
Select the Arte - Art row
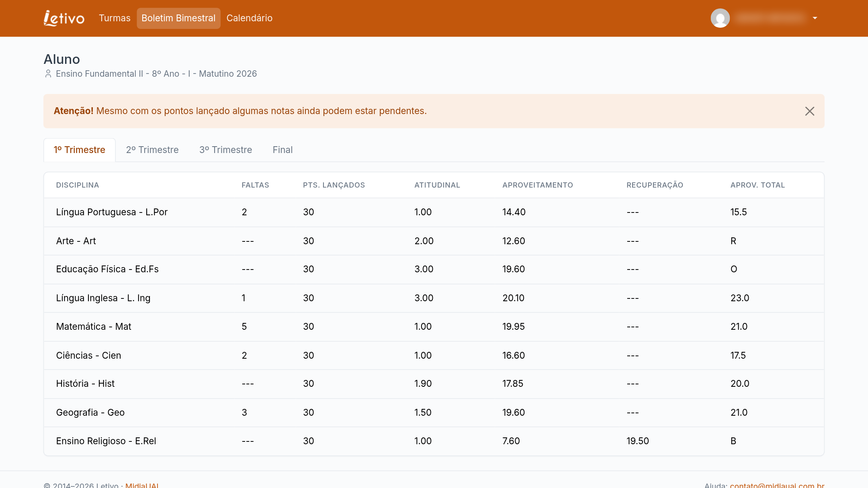(x=434, y=241)
